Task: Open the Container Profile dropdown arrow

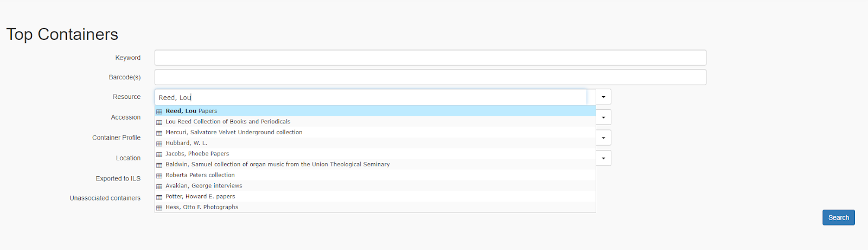Action: pos(603,137)
